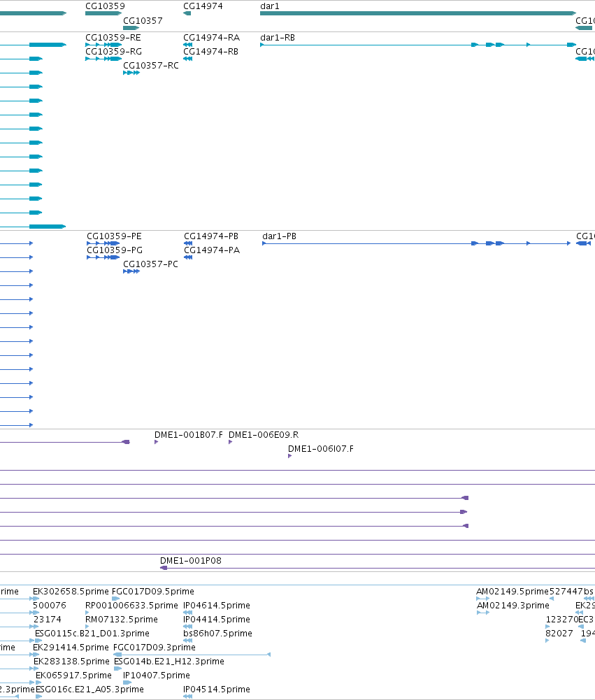595x700 pixels.
Task: Select the 23174 feature label
Action: (48, 620)
